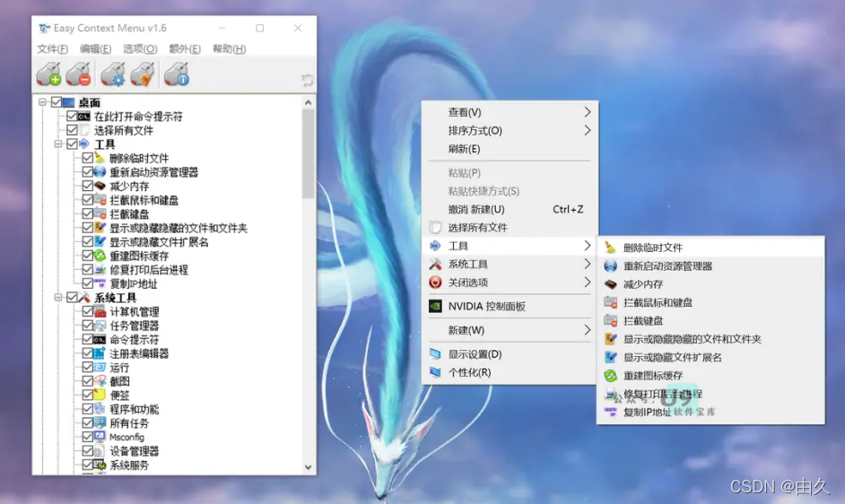The width and height of the screenshot is (845, 504).
Task: Click the tree vertical scrollbar thumb
Action: click(x=308, y=153)
